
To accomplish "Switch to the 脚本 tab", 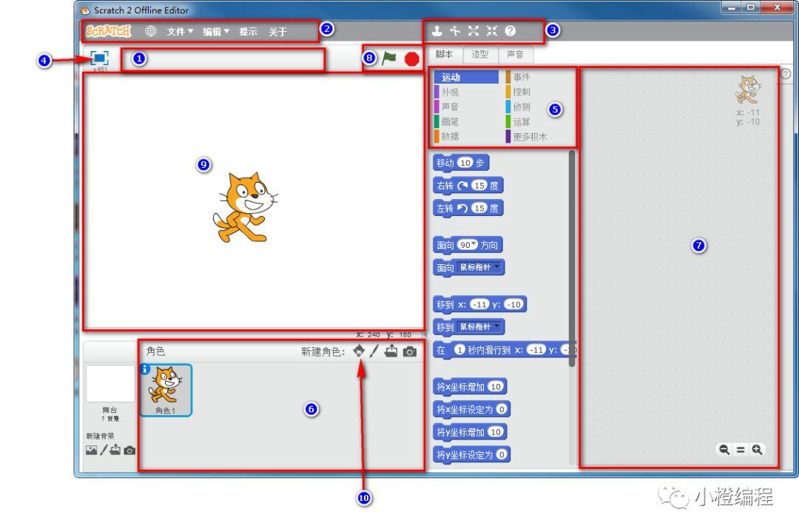I will pos(445,54).
